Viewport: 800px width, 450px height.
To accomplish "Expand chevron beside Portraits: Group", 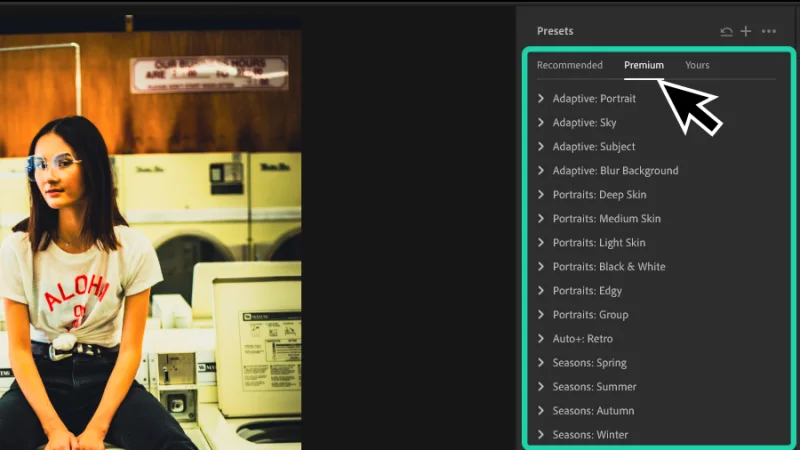I will click(541, 314).
